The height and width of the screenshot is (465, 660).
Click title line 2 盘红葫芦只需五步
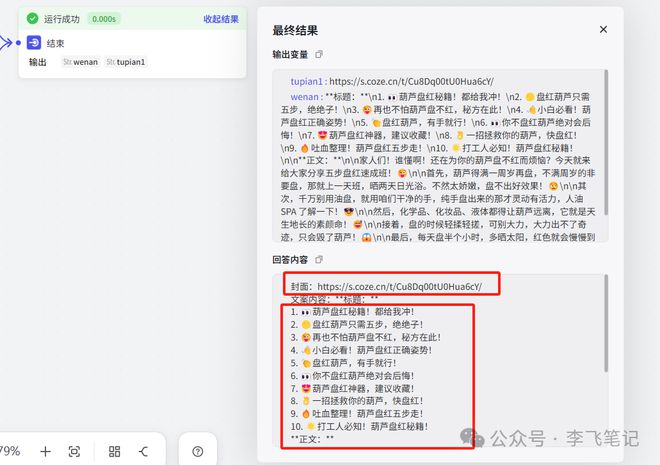[357, 324]
